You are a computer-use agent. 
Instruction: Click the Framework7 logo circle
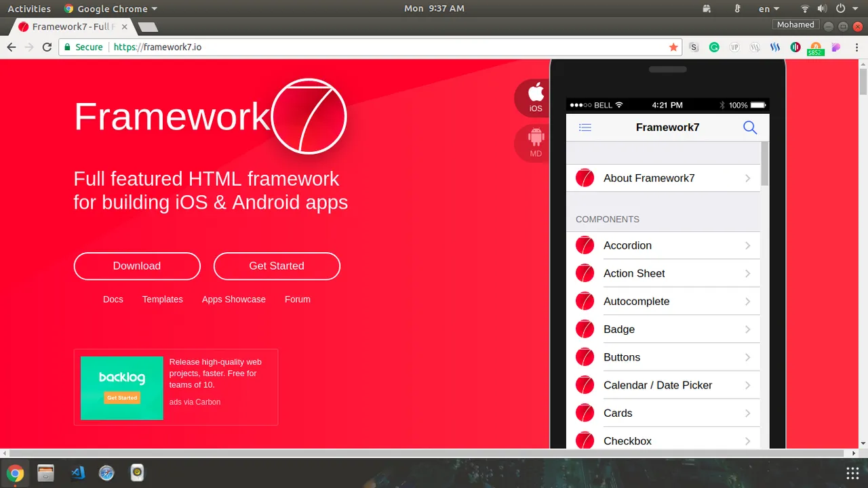tap(309, 117)
